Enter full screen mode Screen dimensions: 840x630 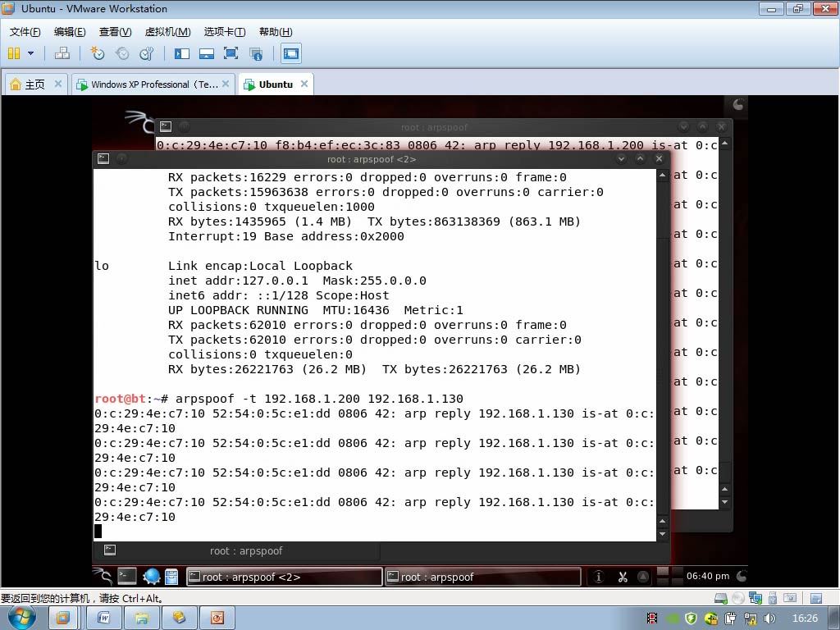tap(231, 53)
